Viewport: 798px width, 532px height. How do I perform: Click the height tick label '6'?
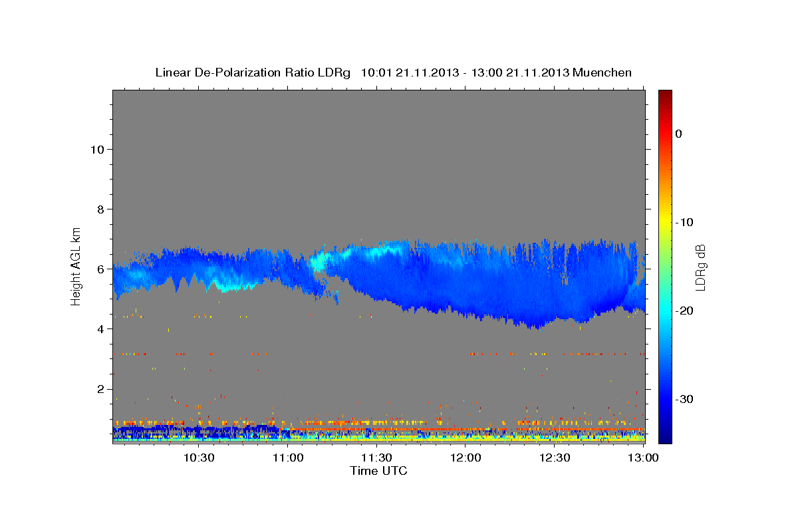[101, 269]
